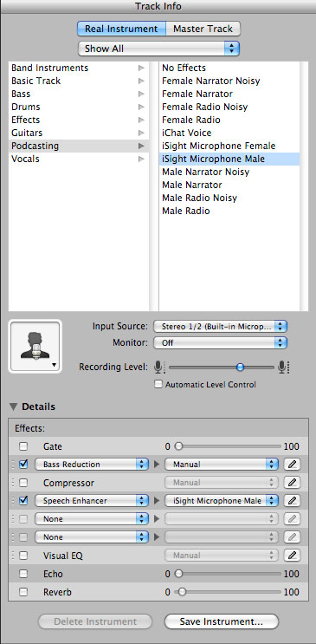Toggle Automatic Level Control checkbox
The height and width of the screenshot is (644, 316).
158,385
